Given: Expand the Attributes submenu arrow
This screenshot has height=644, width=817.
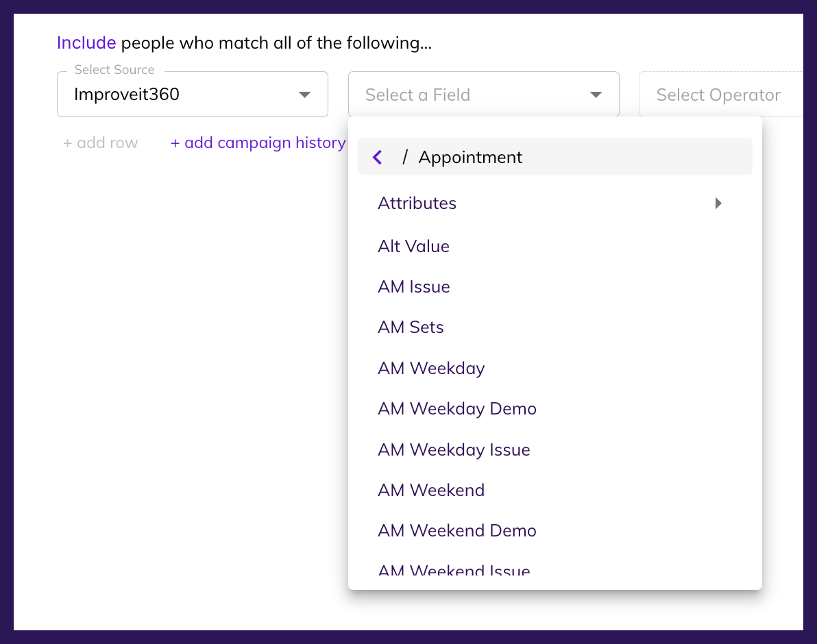Looking at the screenshot, I should point(718,203).
